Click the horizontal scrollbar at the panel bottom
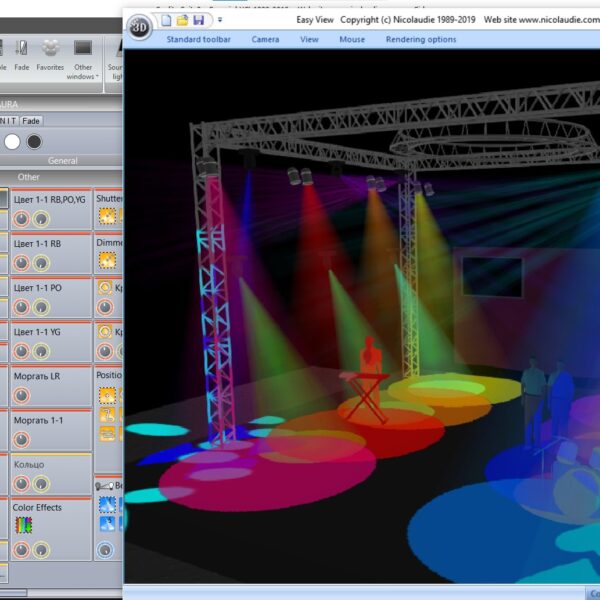Image resolution: width=600 pixels, height=600 pixels. pyautogui.click(x=13, y=593)
